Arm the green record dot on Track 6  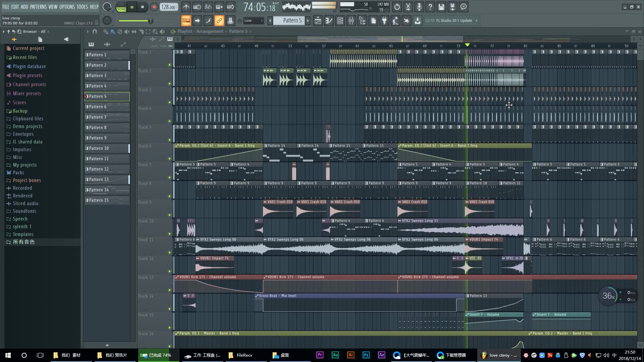169,158
